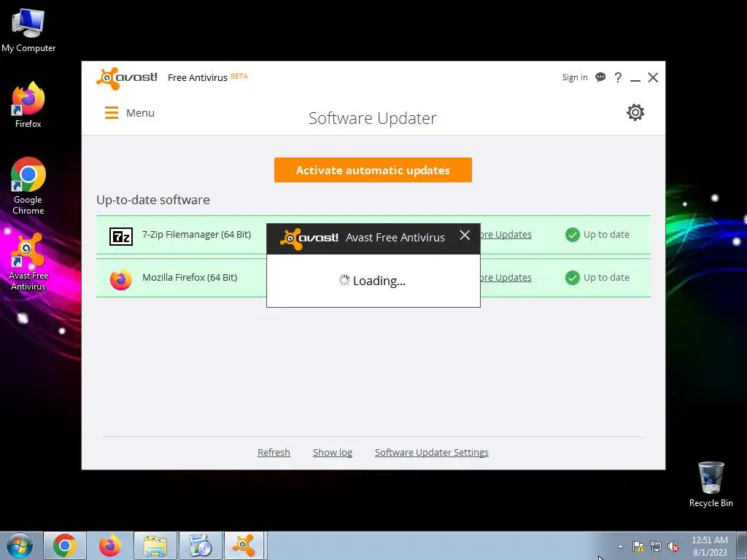This screenshot has height=560, width=747.
Task: Click the Refresh link
Action: click(274, 452)
